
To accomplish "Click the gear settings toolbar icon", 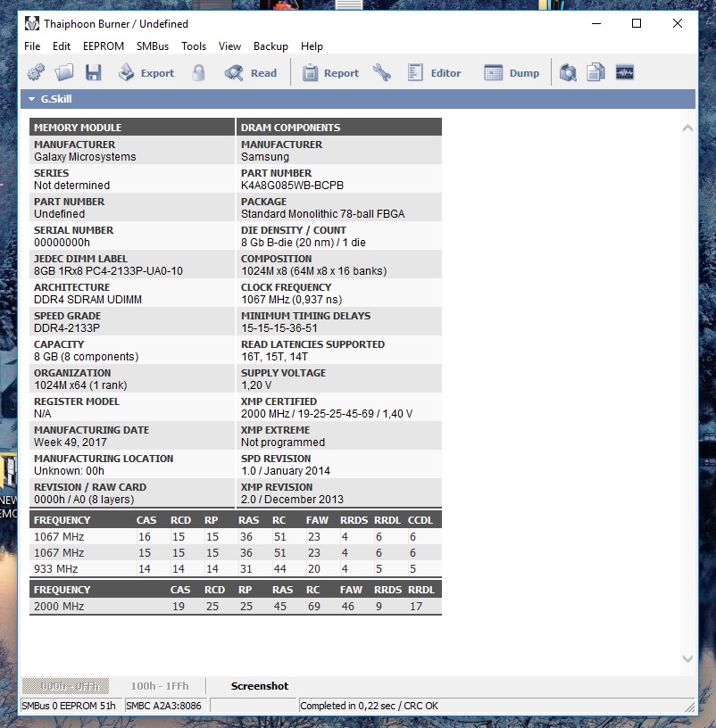I will tap(36, 72).
